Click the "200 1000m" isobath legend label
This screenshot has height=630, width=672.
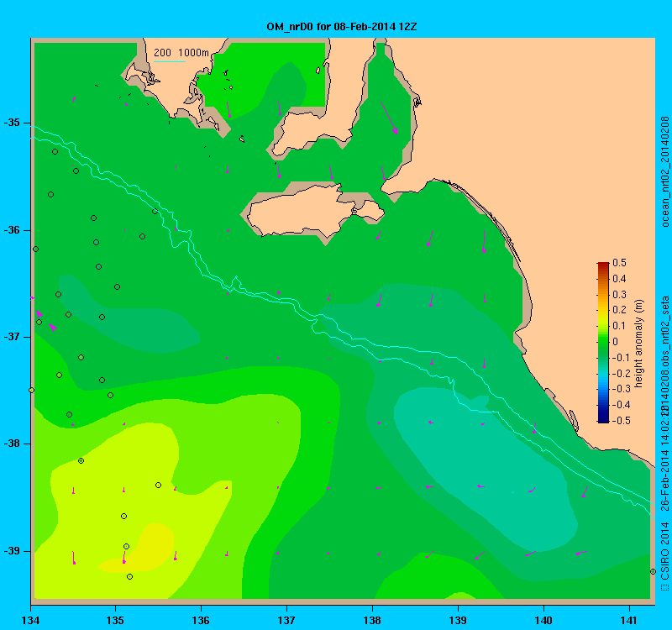[181, 53]
